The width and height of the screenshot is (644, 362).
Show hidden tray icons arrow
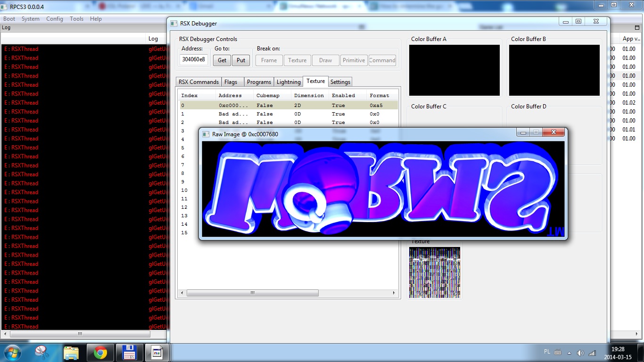[x=569, y=353]
